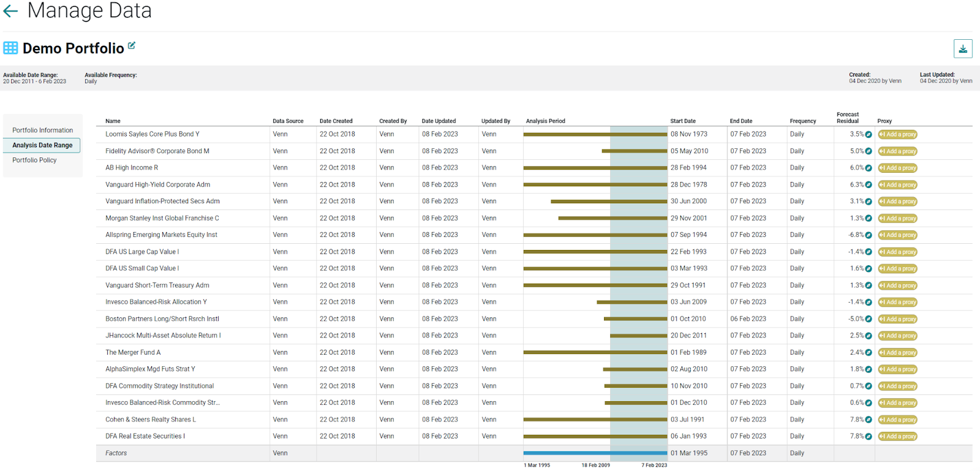Click the download icon button

pyautogui.click(x=963, y=49)
